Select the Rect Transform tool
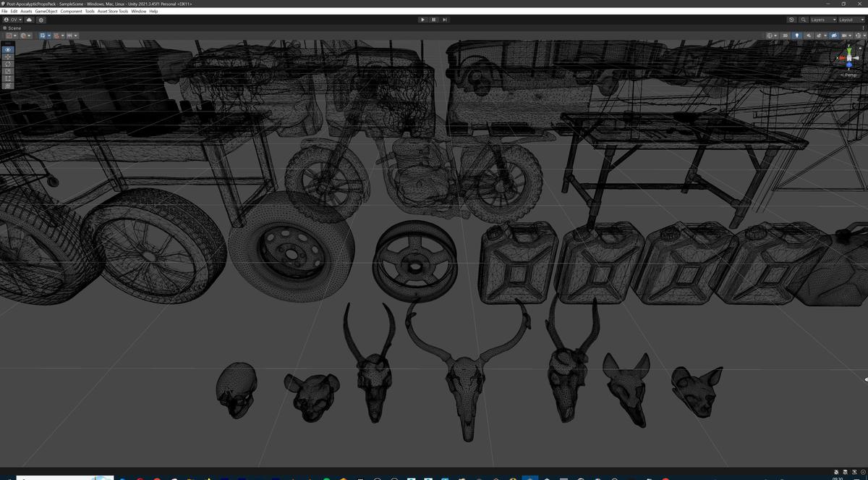The height and width of the screenshot is (480, 868). coord(8,80)
